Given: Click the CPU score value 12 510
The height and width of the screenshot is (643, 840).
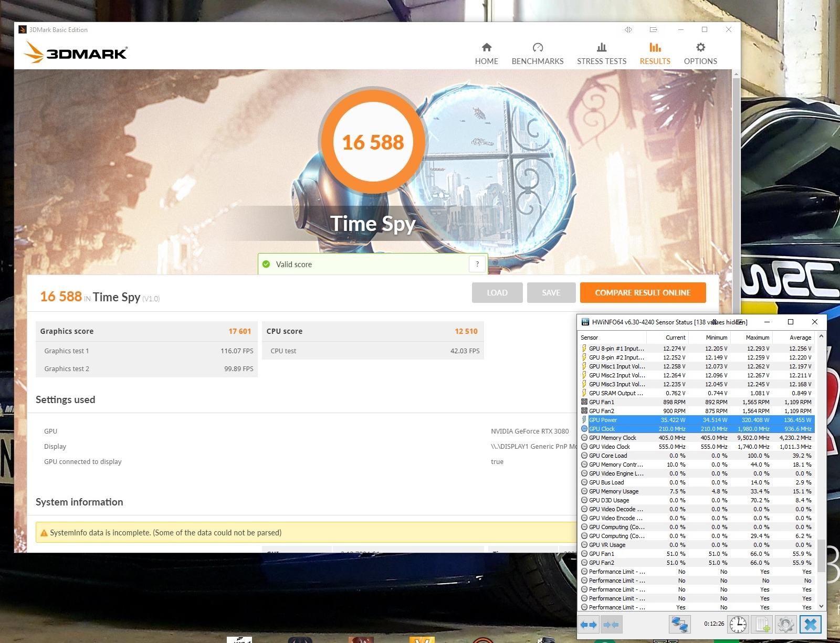Looking at the screenshot, I should 466,331.
